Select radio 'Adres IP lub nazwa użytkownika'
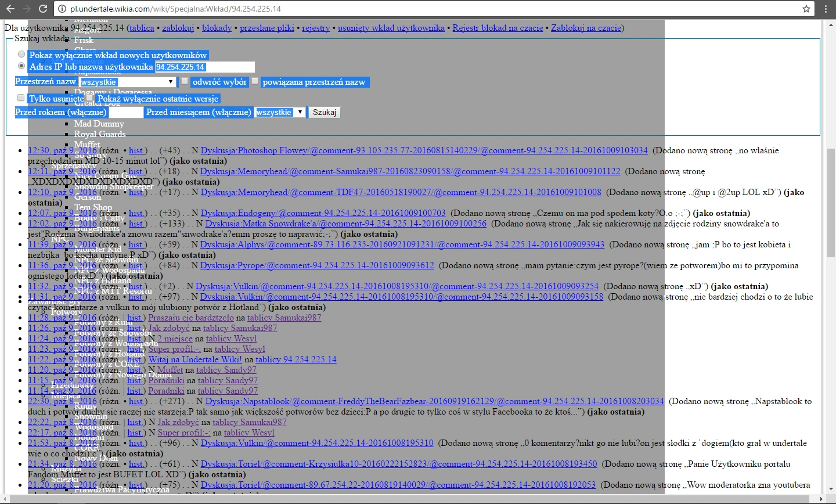The image size is (836, 504). tap(21, 66)
